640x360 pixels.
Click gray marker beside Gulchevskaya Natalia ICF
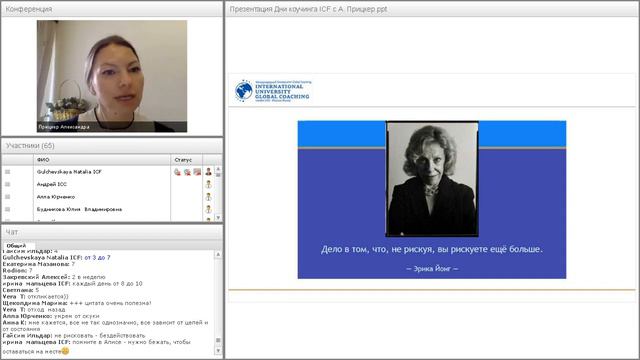pyautogui.click(x=7, y=172)
